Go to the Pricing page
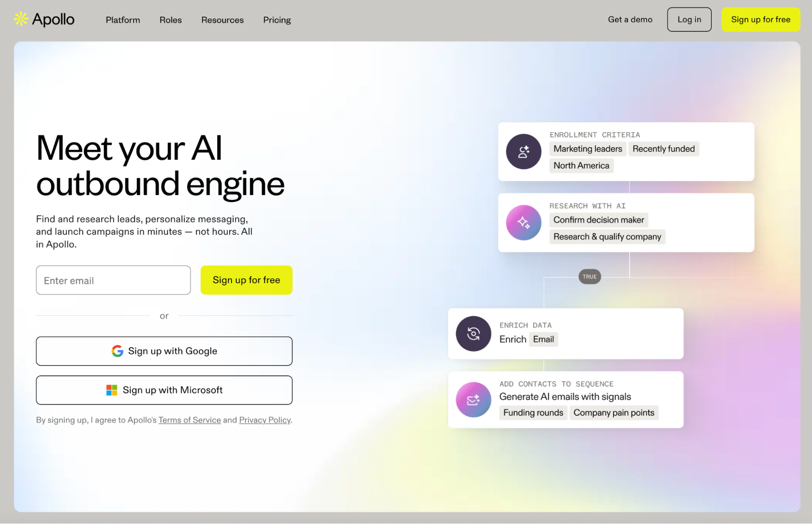This screenshot has height=524, width=812. click(x=277, y=20)
